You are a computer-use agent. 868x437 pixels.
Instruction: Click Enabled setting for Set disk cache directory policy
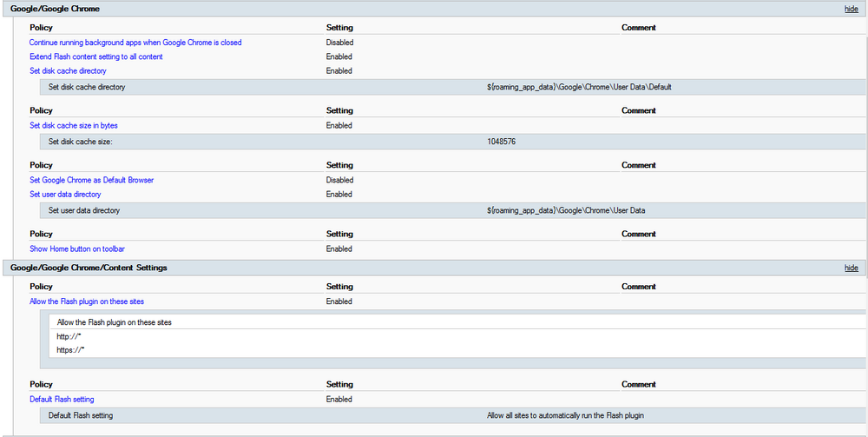339,71
